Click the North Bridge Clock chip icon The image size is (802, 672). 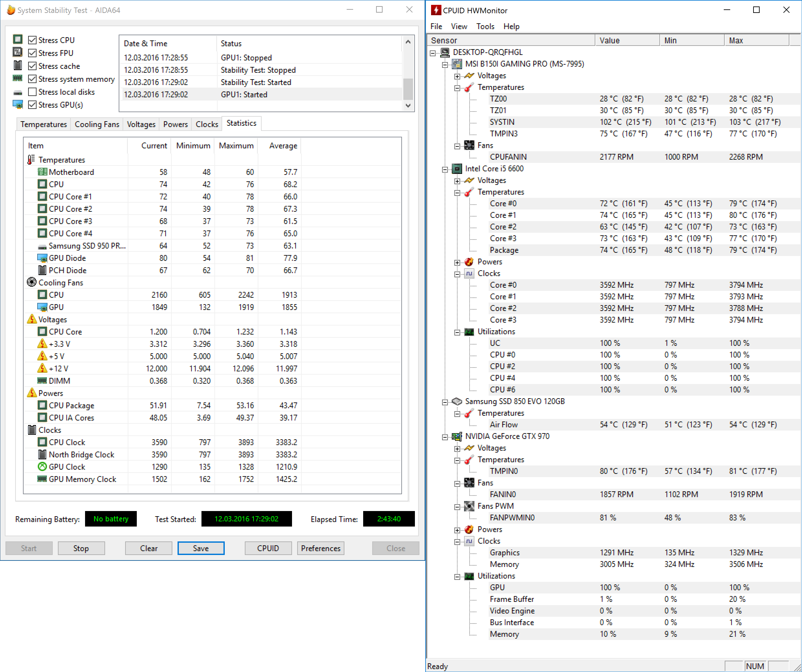[42, 454]
